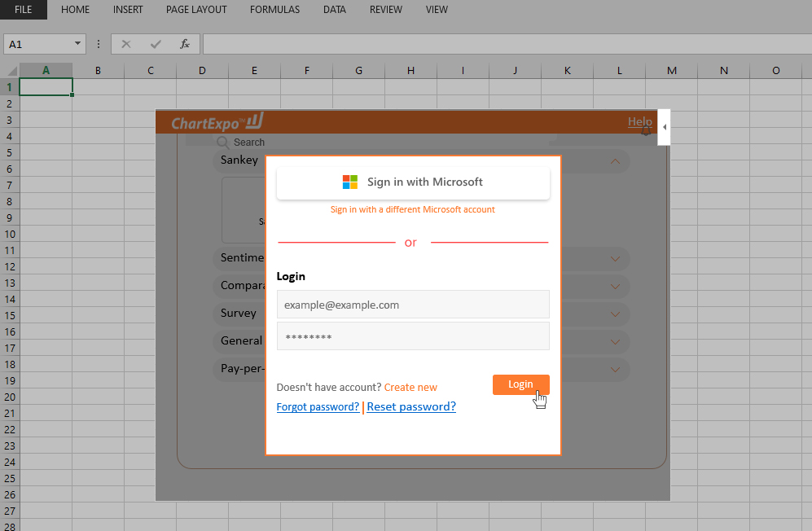Go to the FORMULAS ribbon tab
Image resolution: width=812 pixels, height=531 pixels.
tap(275, 9)
